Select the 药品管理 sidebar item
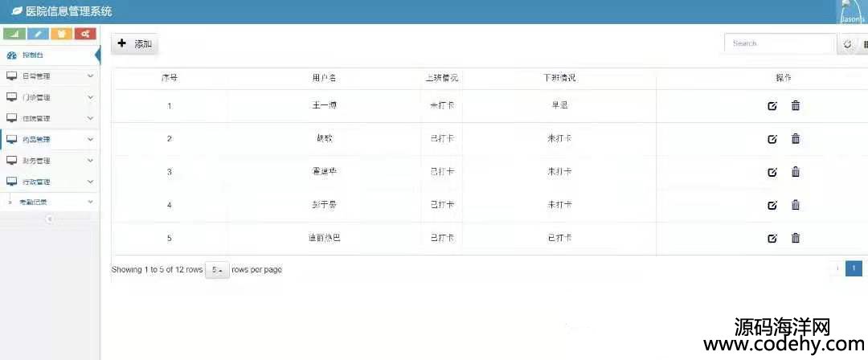Image resolution: width=868 pixels, height=360 pixels. pos(50,140)
